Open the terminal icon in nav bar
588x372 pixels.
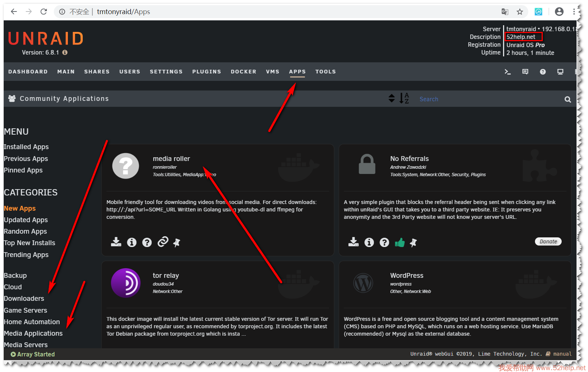tap(507, 72)
